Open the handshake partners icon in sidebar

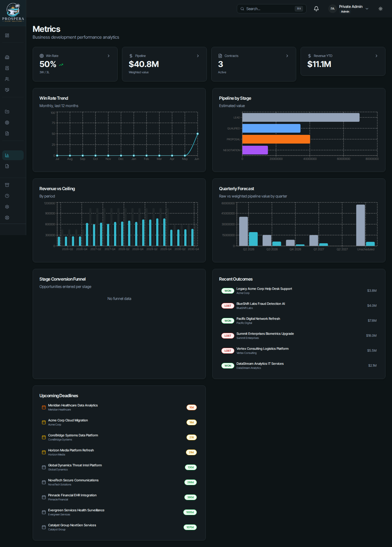pos(7,90)
